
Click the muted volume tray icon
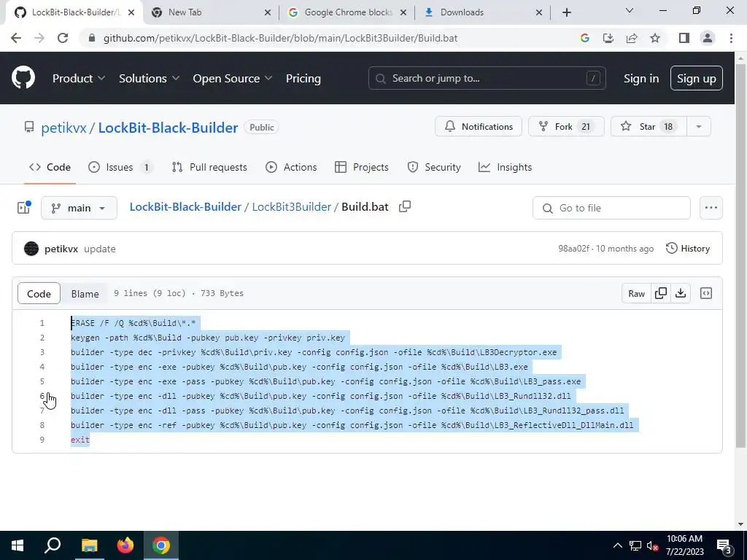click(652, 545)
